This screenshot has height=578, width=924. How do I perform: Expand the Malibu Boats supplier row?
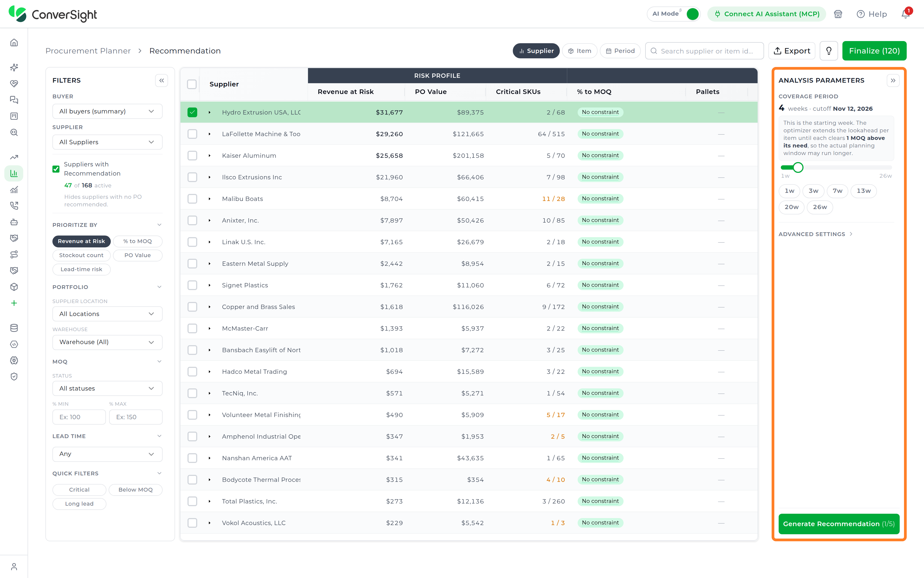point(209,199)
